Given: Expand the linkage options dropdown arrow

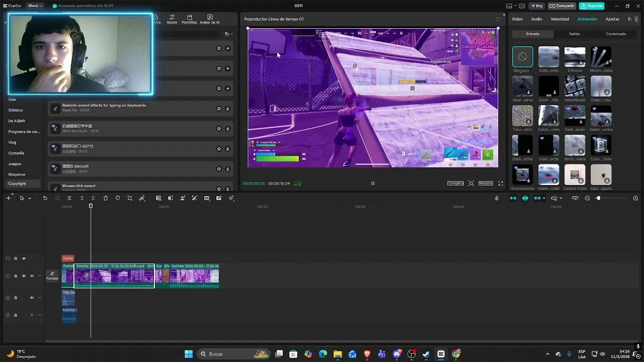Looking at the screenshot, I should tap(544, 198).
